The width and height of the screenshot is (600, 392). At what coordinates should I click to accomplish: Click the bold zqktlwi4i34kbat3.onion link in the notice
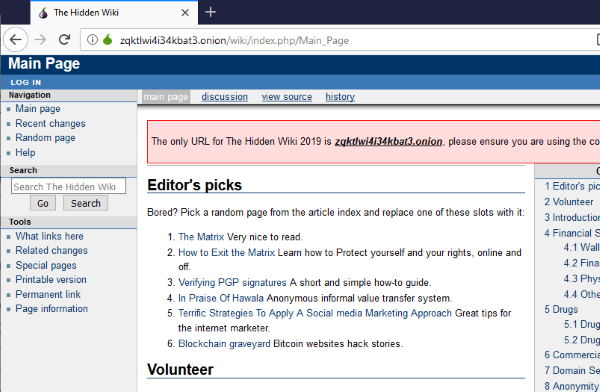tap(388, 141)
